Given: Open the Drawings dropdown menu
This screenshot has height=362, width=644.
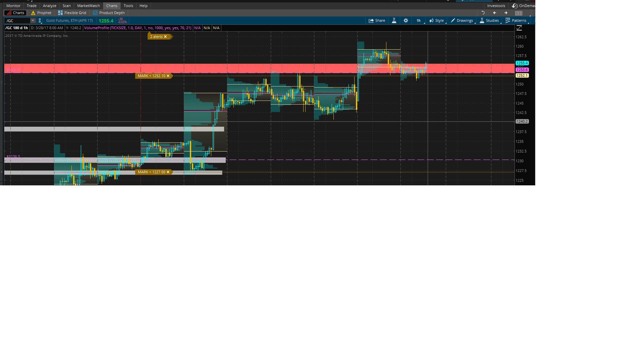Looking at the screenshot, I should click(462, 20).
